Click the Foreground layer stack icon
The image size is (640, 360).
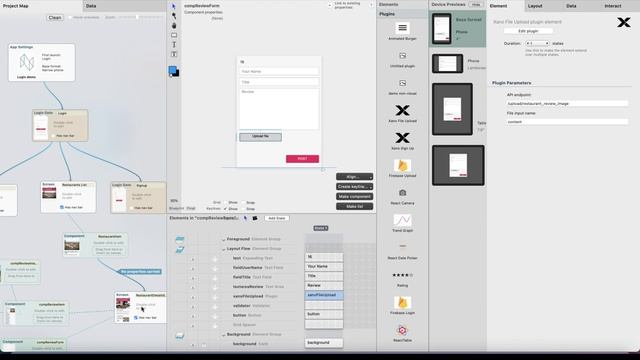(x=180, y=240)
